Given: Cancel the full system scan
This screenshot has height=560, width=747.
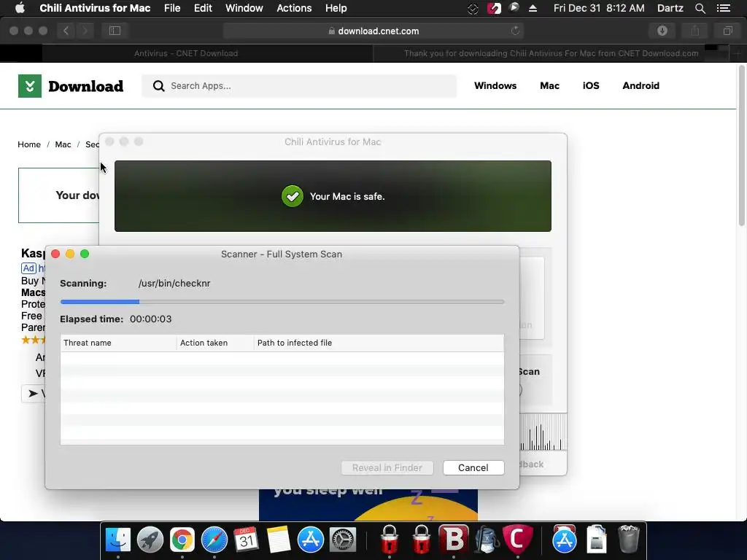Looking at the screenshot, I should point(473,467).
